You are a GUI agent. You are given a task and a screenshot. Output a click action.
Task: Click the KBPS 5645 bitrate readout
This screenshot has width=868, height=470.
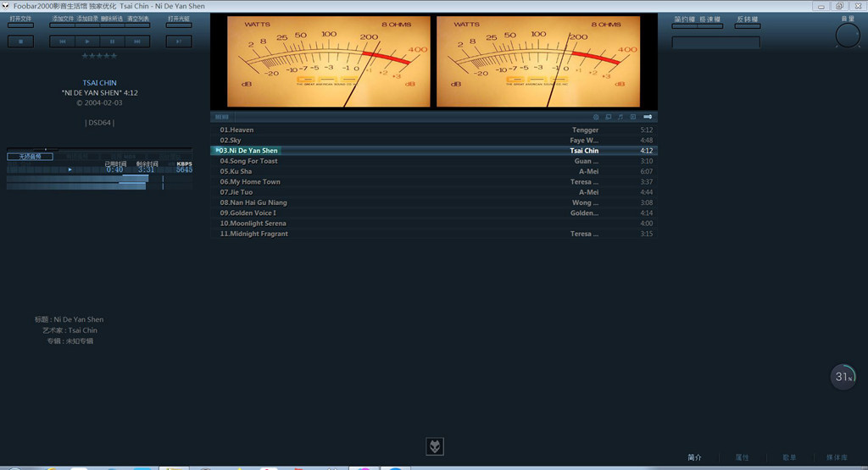pyautogui.click(x=184, y=167)
